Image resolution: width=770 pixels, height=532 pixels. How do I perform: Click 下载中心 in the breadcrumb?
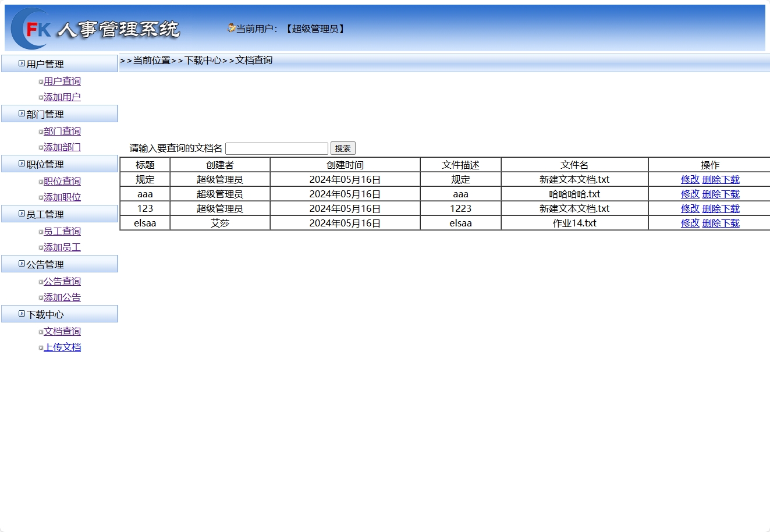click(x=203, y=61)
